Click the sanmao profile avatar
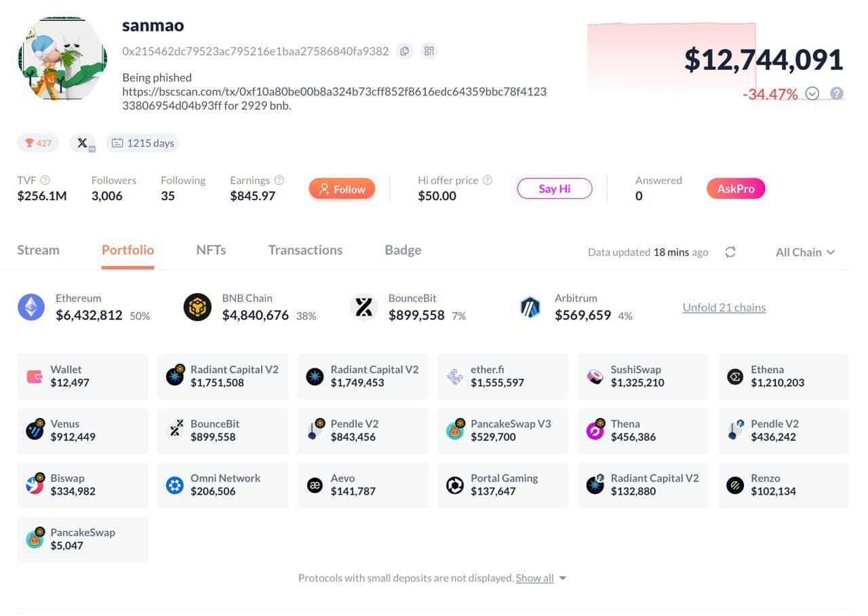The image size is (868, 616). [x=62, y=60]
